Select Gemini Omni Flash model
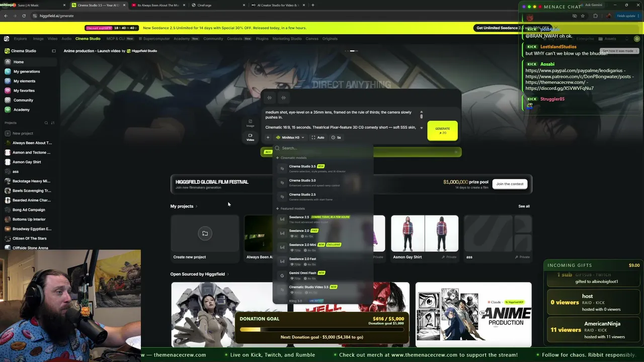 pos(323,275)
